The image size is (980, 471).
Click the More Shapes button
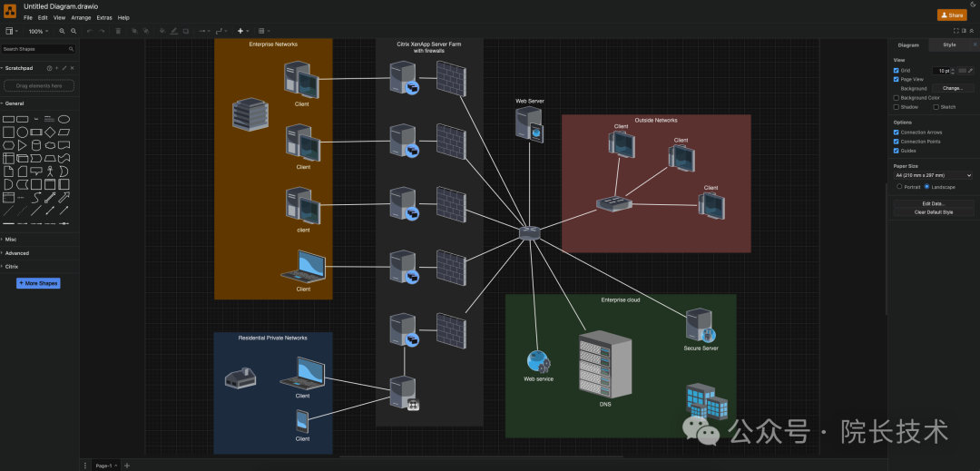pyautogui.click(x=38, y=283)
